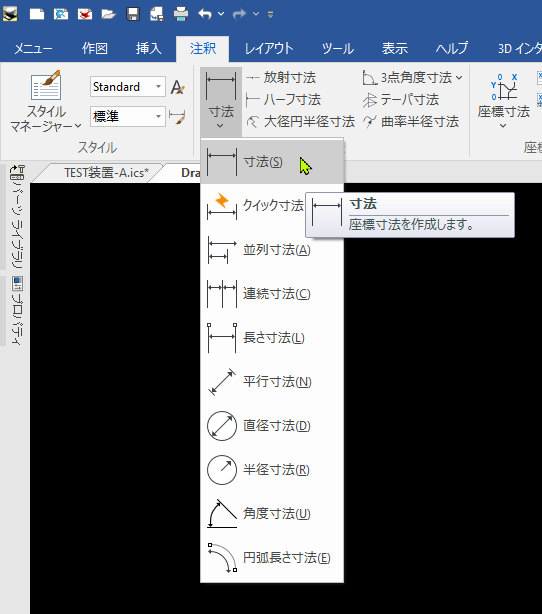Viewport: 542px width, 614px height.
Task: Open the プロパティ side panel tab
Action: click(17, 311)
